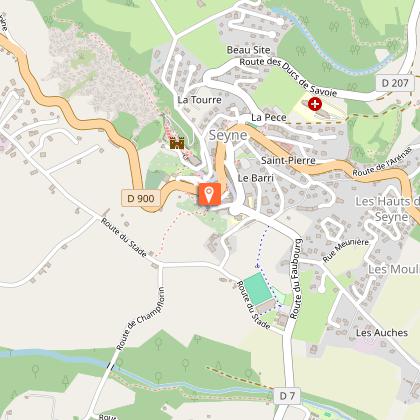Image resolution: width=420 pixels, height=420 pixels.
Task: Select the D 900 road shield
Action: [141, 199]
